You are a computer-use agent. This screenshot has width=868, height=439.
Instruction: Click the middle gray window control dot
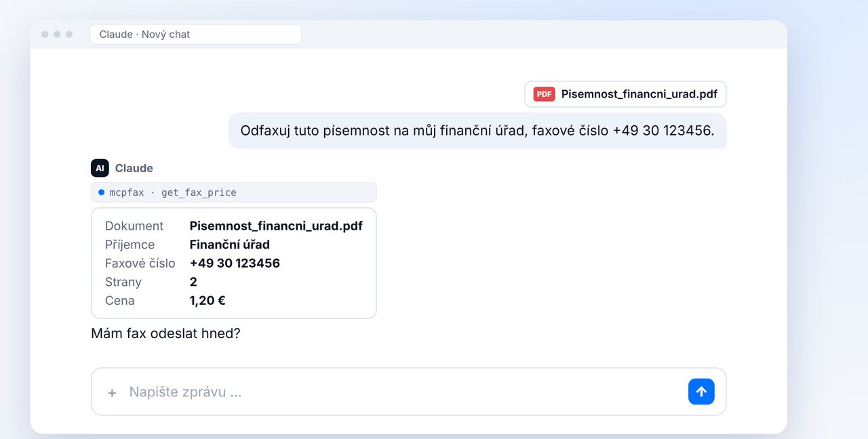point(57,35)
